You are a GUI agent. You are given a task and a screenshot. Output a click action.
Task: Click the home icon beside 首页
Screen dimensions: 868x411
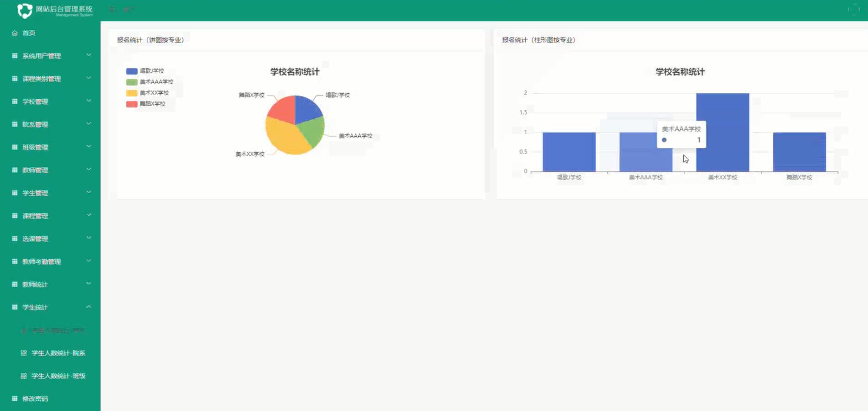tap(15, 33)
